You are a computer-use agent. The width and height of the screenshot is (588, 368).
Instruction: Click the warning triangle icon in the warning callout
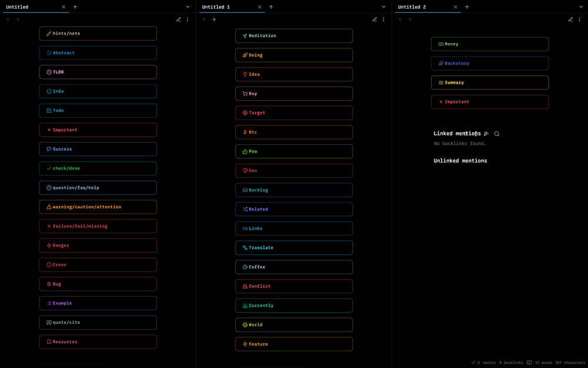[x=49, y=207]
